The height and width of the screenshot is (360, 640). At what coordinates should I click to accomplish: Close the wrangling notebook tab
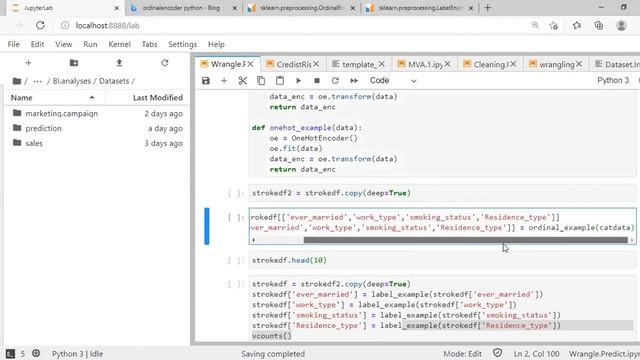point(579,64)
